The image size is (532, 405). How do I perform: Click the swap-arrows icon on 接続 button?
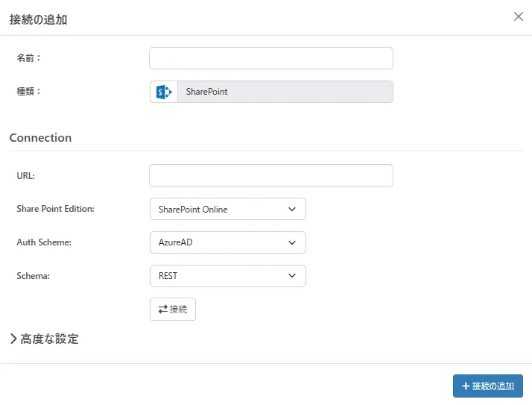point(162,309)
